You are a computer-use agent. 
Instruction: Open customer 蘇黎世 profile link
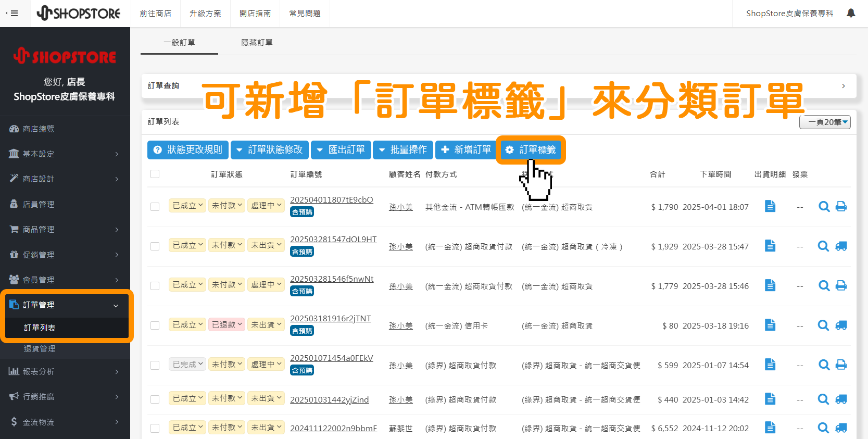tap(401, 429)
